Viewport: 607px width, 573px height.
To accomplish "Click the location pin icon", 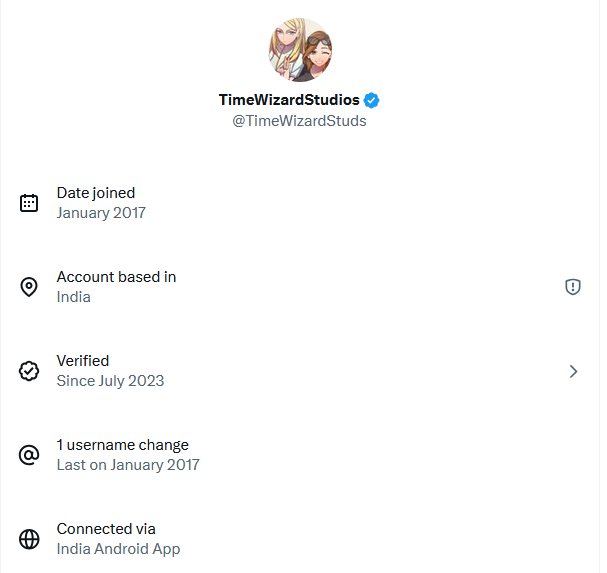I will coord(29,287).
